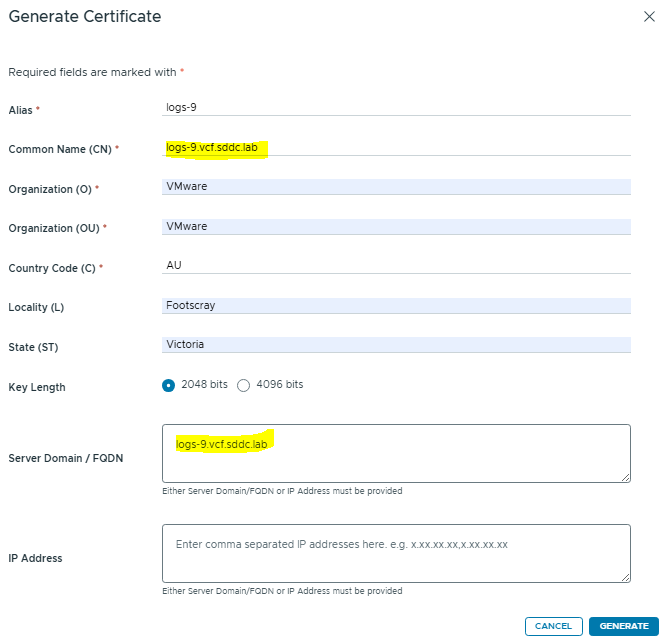Click the Key Length label
Viewport: 672px width, 643px height.
[x=36, y=387]
